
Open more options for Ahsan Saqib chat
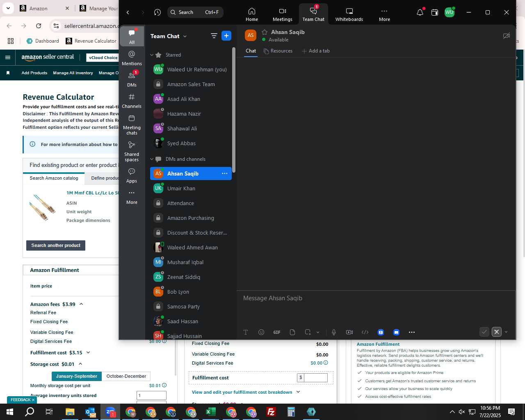coord(224,173)
